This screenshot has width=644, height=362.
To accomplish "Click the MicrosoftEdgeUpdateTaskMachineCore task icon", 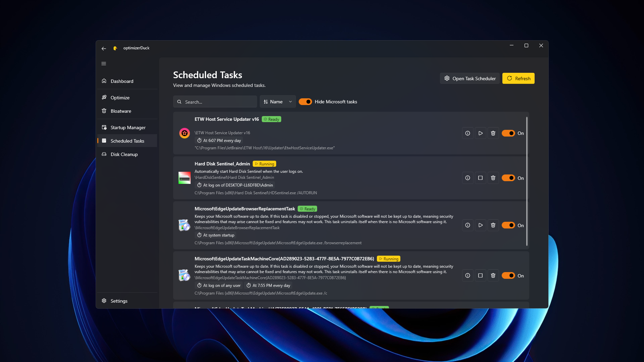I will pyautogui.click(x=184, y=275).
